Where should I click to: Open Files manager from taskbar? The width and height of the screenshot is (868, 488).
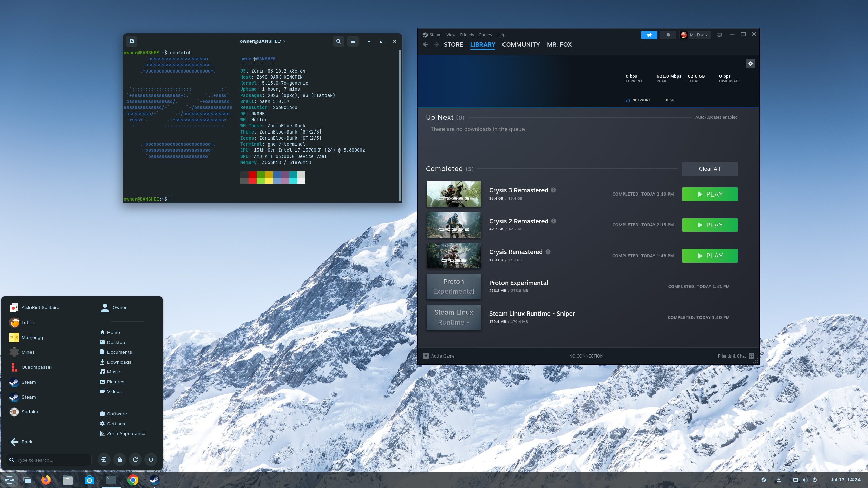click(68, 480)
